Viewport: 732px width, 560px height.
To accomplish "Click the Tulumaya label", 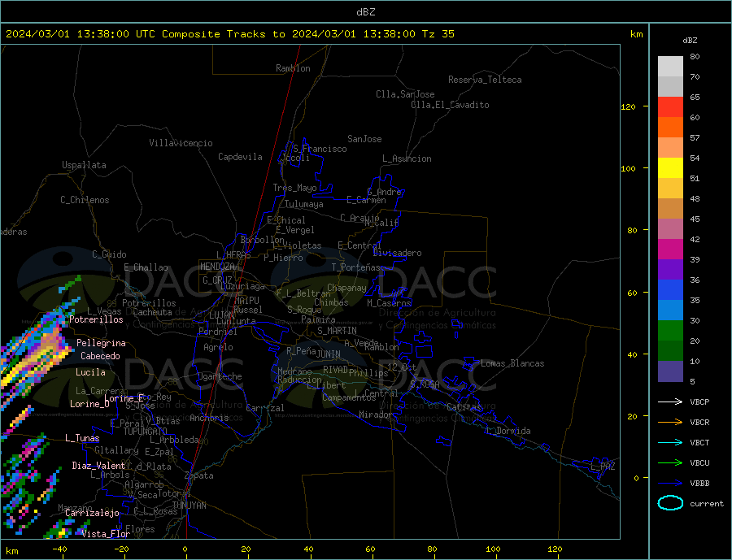I will (x=304, y=204).
